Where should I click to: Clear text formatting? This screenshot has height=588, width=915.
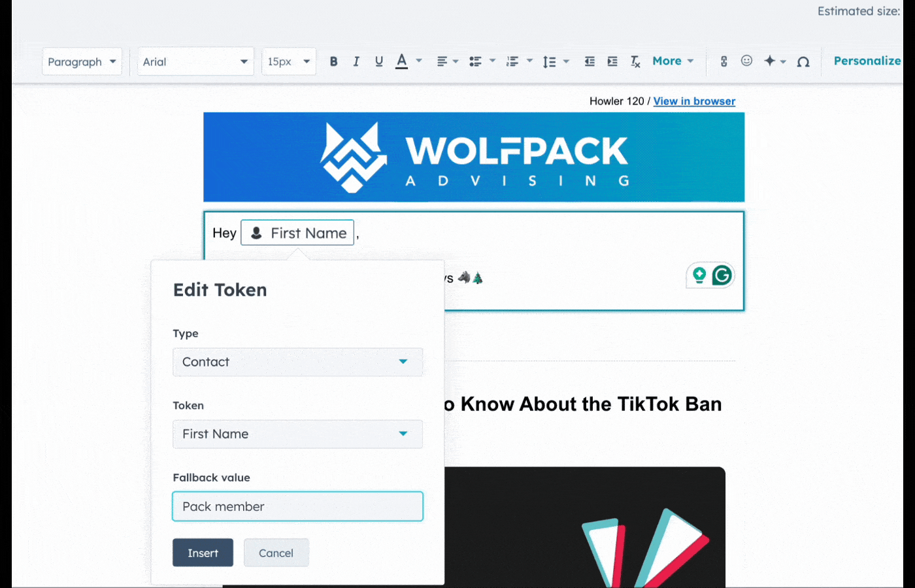pyautogui.click(x=635, y=61)
